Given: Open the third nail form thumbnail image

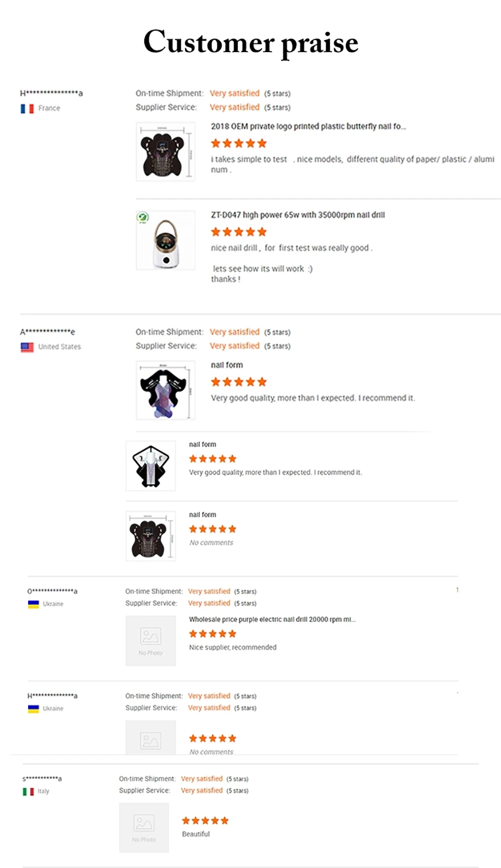Looking at the screenshot, I should click(x=150, y=536).
